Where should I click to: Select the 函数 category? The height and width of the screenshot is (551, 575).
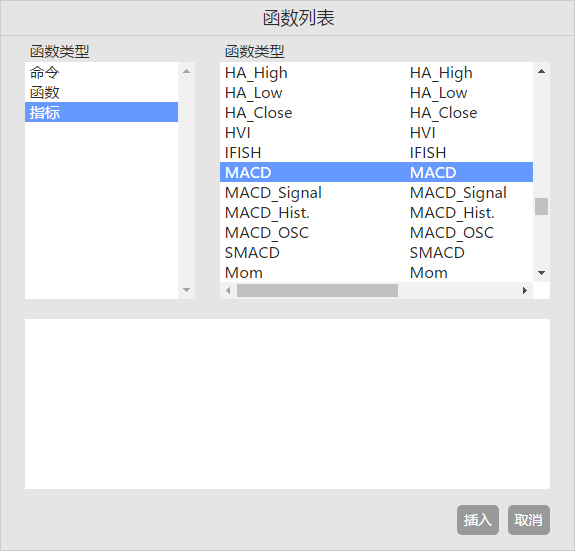pyautogui.click(x=101, y=92)
